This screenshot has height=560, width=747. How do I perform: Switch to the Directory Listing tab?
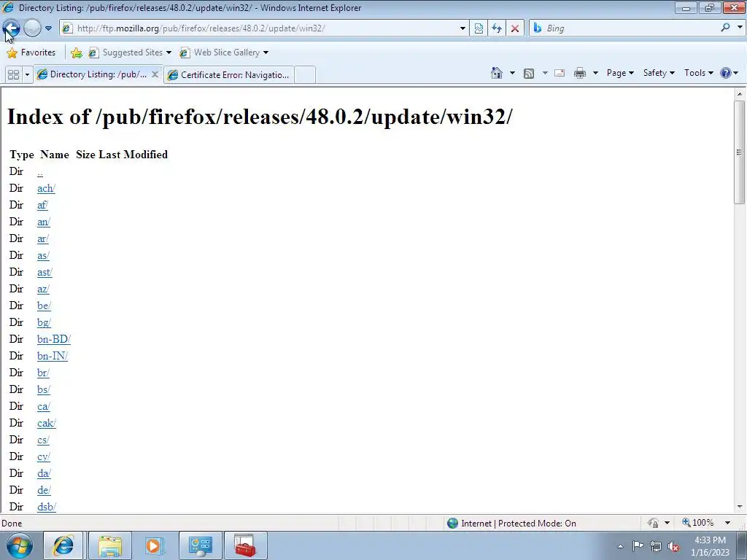[93, 74]
